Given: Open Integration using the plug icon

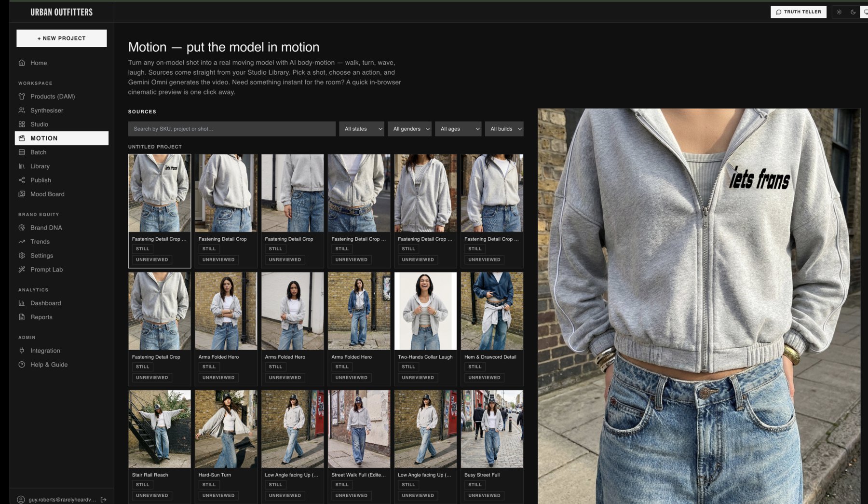Looking at the screenshot, I should click(x=22, y=351).
